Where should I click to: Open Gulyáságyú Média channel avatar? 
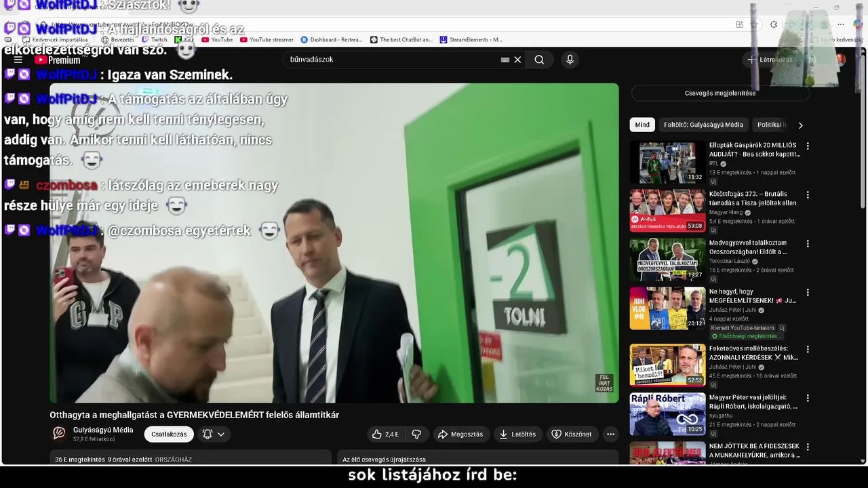pyautogui.click(x=59, y=433)
